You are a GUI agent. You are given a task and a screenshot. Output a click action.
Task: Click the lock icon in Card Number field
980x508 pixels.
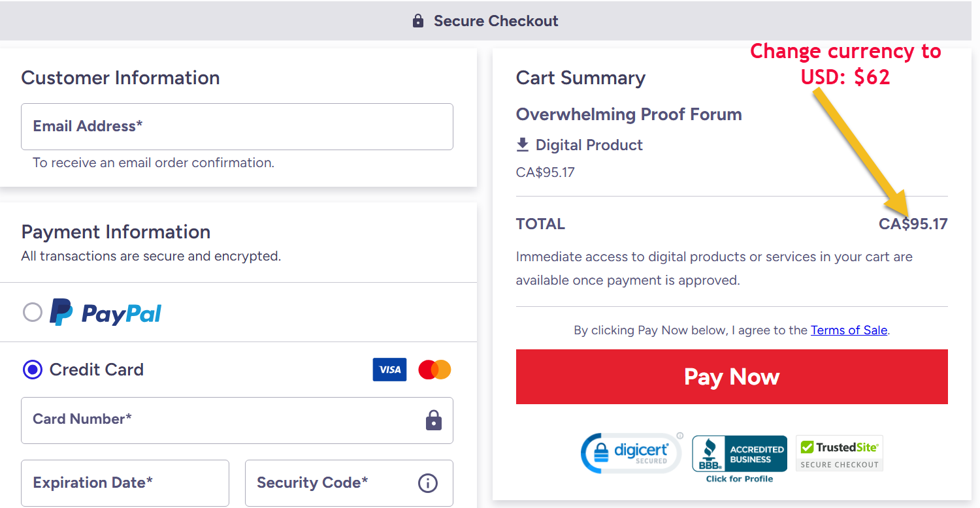434,420
